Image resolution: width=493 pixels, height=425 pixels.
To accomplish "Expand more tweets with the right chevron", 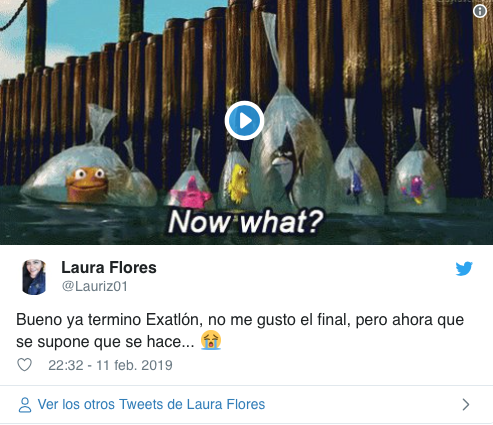I will coord(466,405).
